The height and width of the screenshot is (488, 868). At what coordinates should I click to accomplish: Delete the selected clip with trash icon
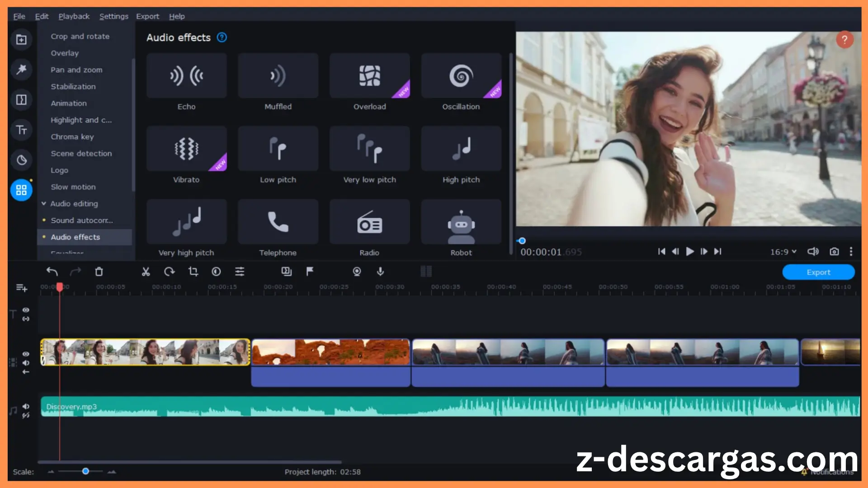pyautogui.click(x=99, y=272)
